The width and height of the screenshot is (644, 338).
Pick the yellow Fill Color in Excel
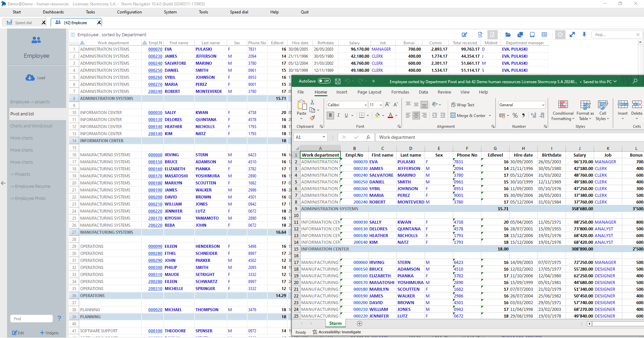[x=377, y=115]
